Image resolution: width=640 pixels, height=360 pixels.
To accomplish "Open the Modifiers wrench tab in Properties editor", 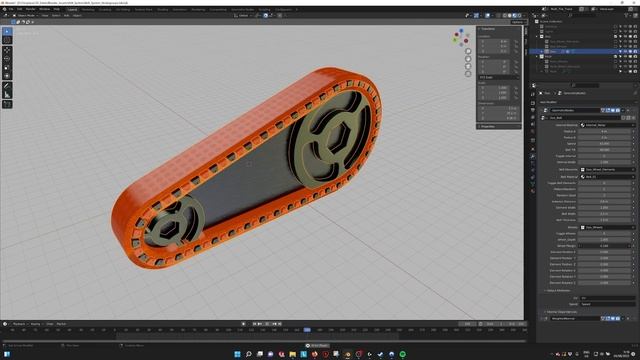I will (533, 156).
